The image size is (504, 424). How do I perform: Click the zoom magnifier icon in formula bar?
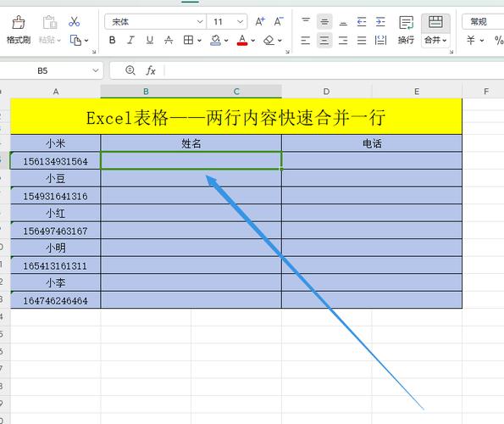click(x=130, y=70)
